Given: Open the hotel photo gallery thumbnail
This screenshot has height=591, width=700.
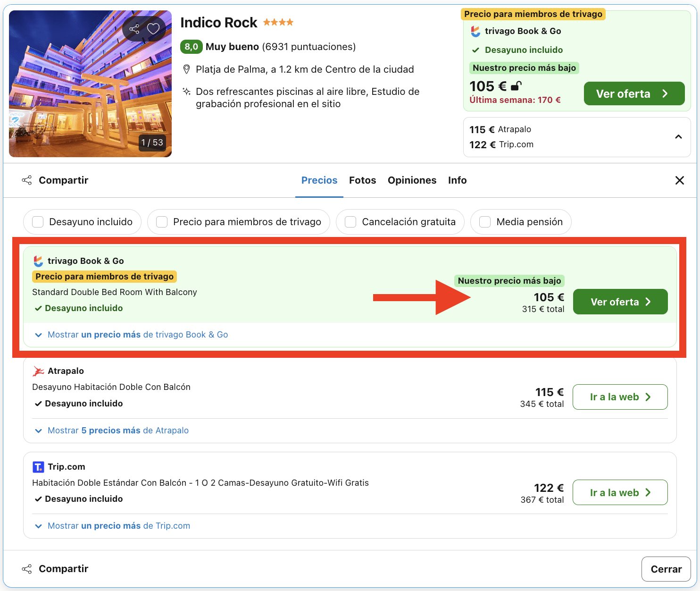Looking at the screenshot, I should (x=90, y=90).
